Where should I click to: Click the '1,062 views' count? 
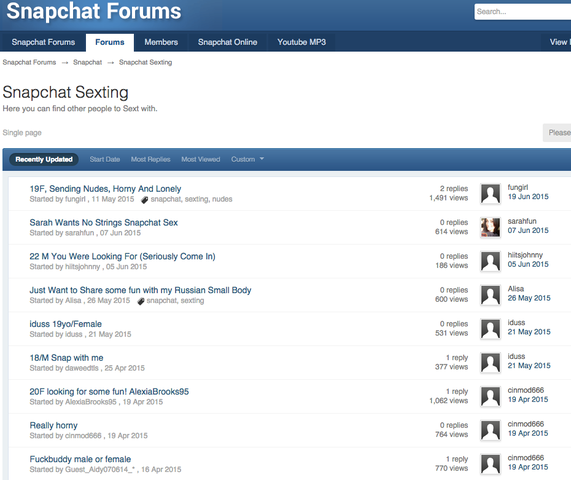point(449,401)
